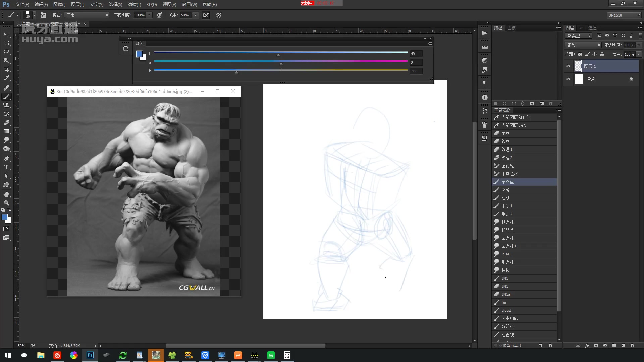Screen dimensions: 644x362
Task: Enable airbrush-style build-up icon
Action: coord(206,15)
